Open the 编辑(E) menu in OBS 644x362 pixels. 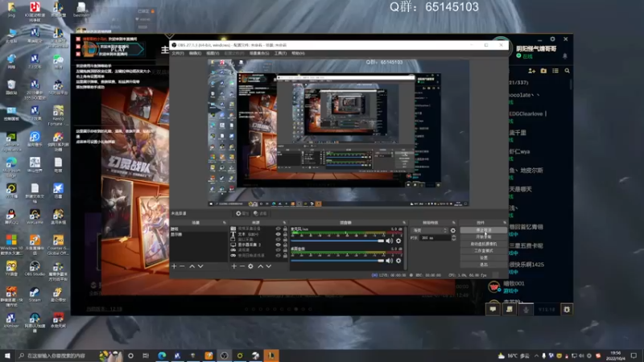click(x=195, y=53)
